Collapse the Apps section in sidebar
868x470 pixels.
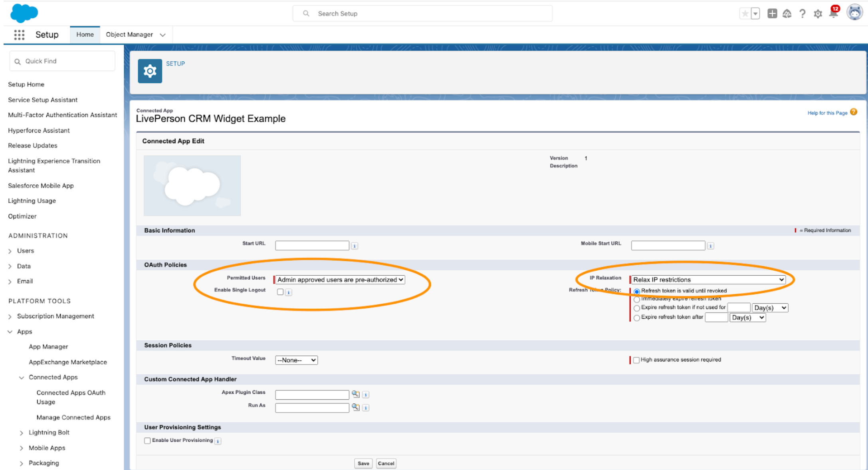click(10, 332)
